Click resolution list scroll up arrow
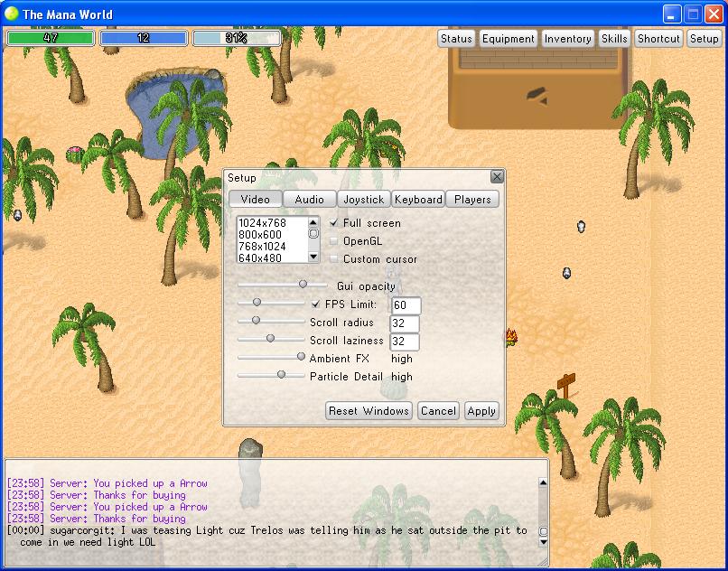728x571 pixels. [313, 222]
